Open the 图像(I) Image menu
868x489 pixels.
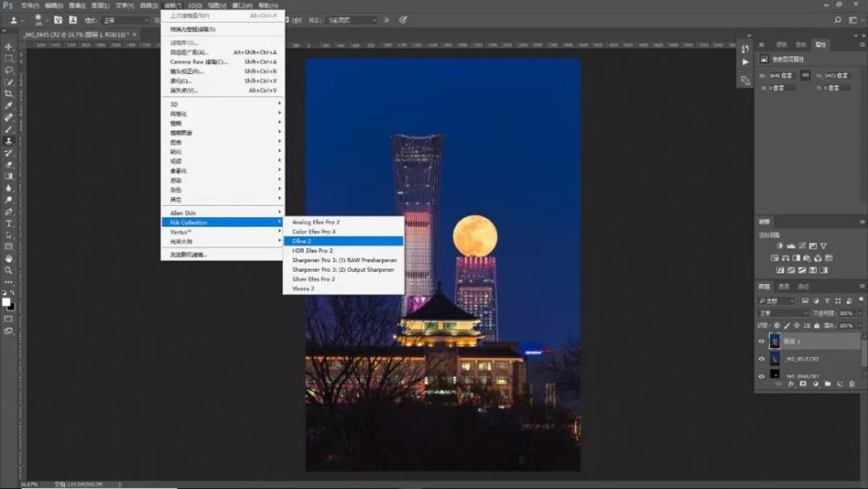tap(77, 5)
